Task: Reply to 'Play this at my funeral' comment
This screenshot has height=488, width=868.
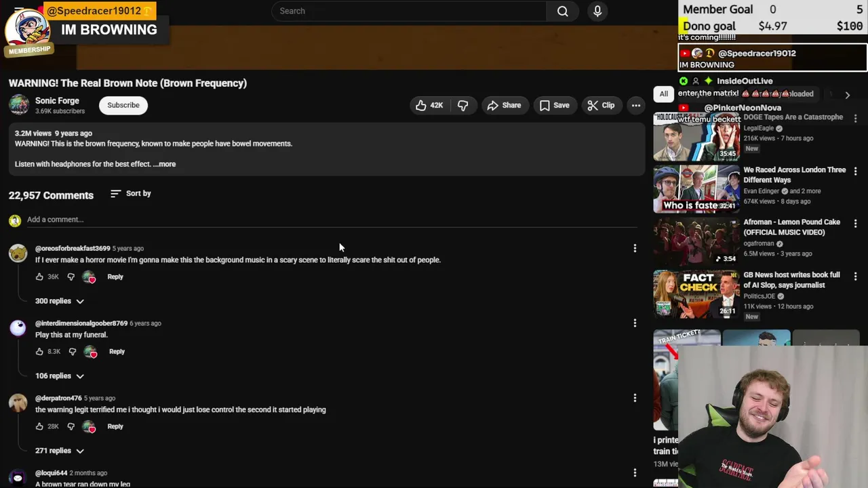Action: point(117,352)
